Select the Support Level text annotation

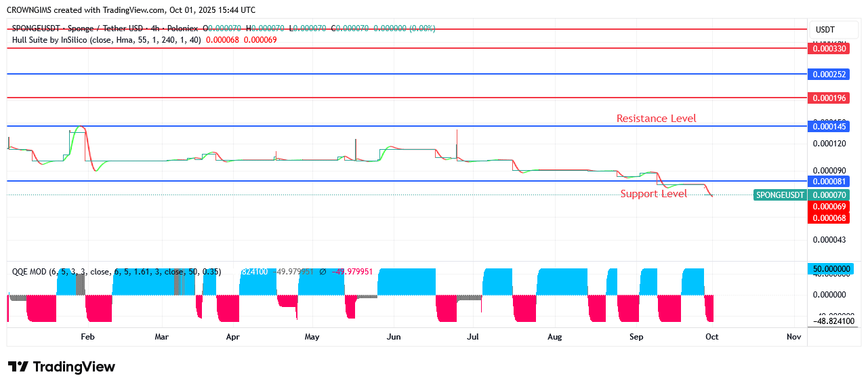pos(653,194)
